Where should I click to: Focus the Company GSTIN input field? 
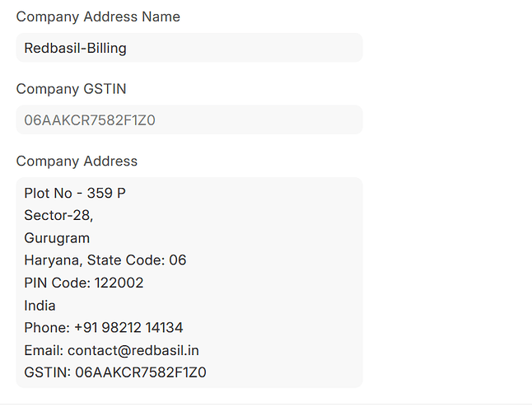[189, 119]
